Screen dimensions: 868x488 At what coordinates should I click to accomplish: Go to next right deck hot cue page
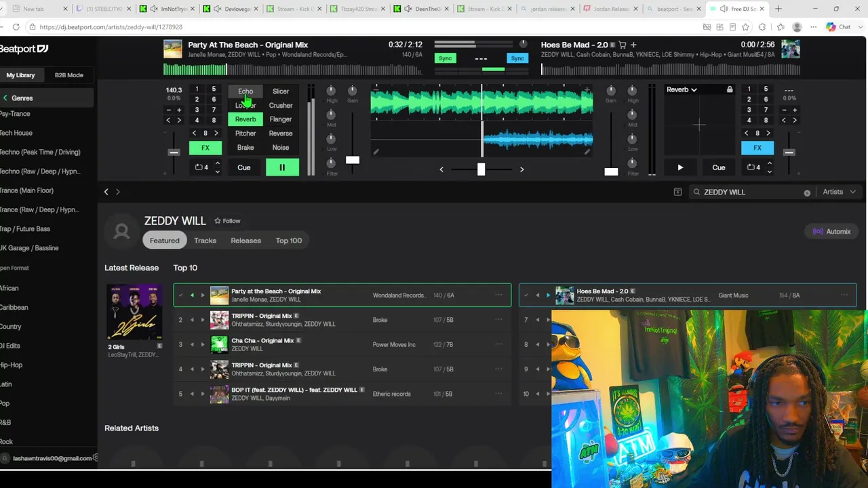point(768,134)
